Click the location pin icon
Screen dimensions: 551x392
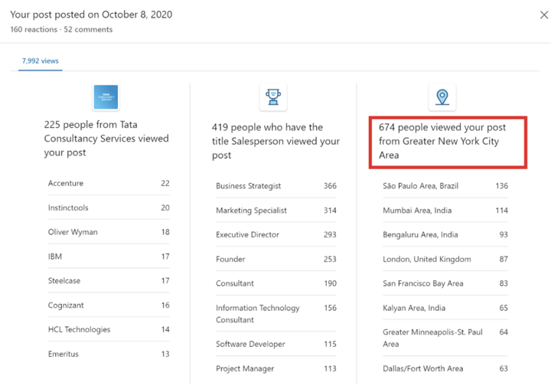pos(442,97)
